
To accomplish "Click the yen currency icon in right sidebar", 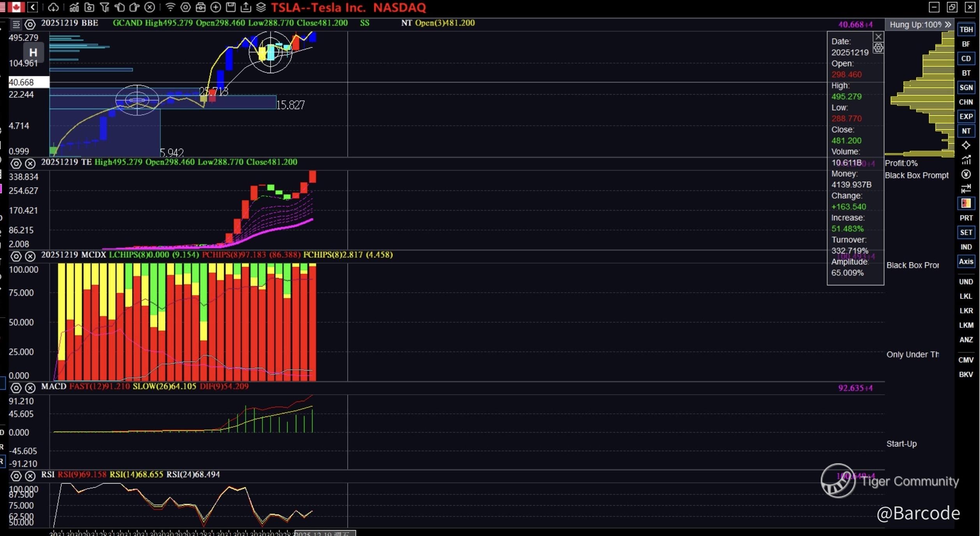I will point(966,174).
